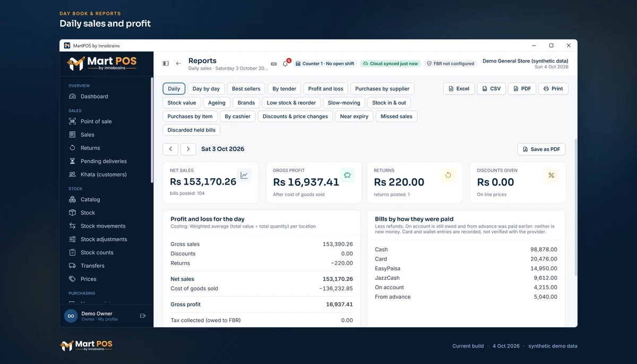Image resolution: width=637 pixels, height=364 pixels.
Task: Click Counter 1 · No open shift status
Action: coord(325,64)
